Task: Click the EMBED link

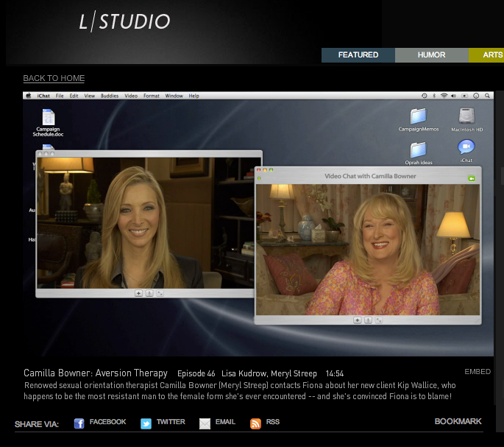Action: pos(478,372)
